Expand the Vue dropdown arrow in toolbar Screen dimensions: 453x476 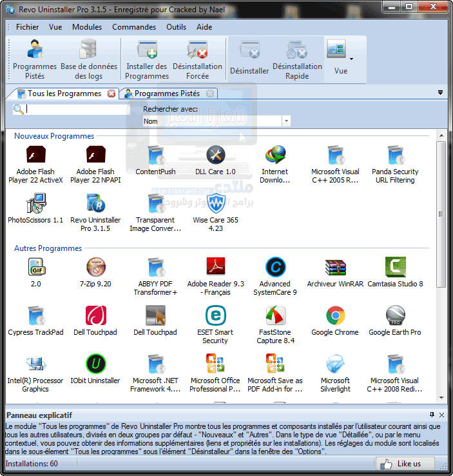pyautogui.click(x=351, y=59)
